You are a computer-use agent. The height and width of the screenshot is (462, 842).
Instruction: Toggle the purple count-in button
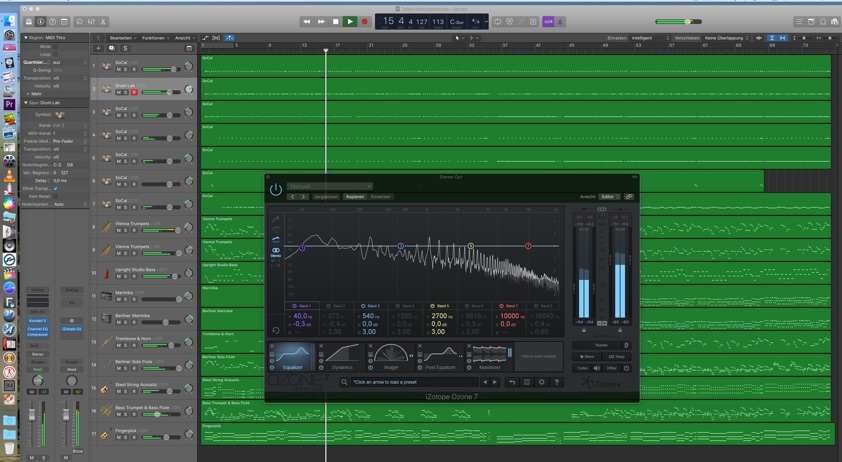tap(548, 21)
